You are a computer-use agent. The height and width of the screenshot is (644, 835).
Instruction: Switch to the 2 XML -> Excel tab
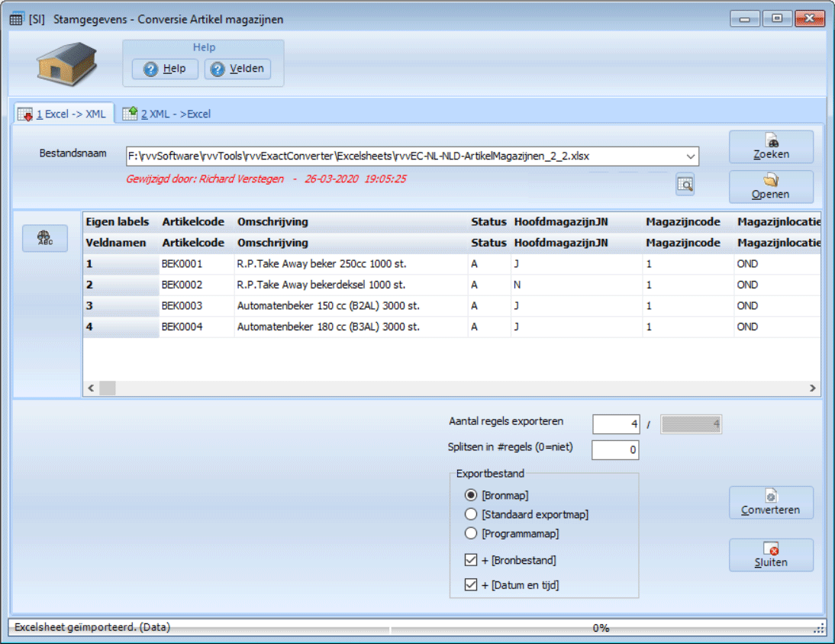[x=167, y=114]
